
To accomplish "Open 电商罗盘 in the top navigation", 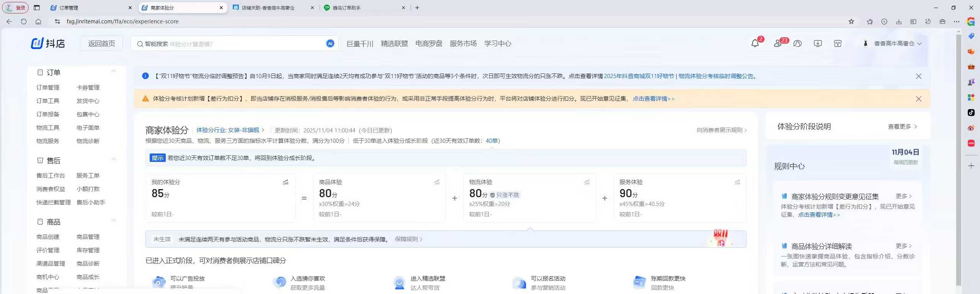I will 429,44.
